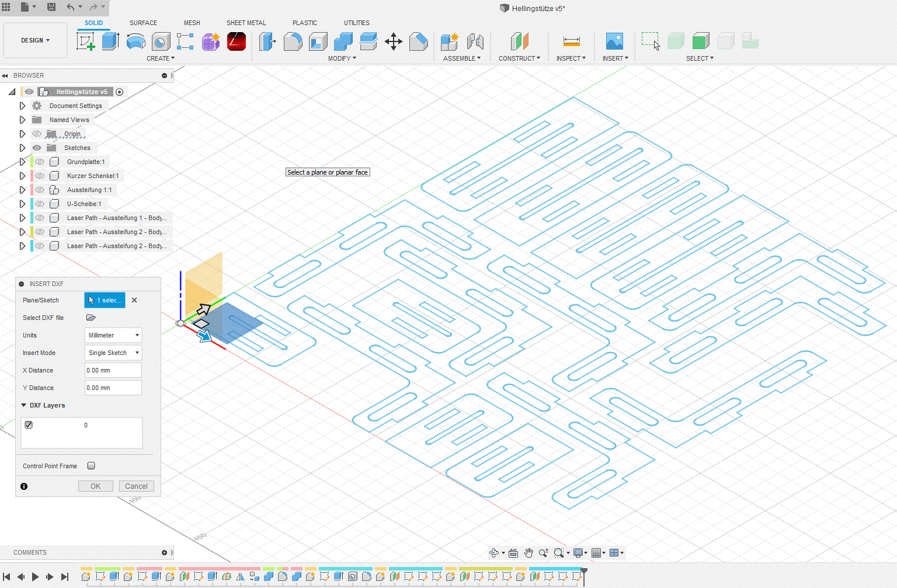Click the Extrude tool icon
The height and width of the screenshot is (588, 897).
click(x=110, y=41)
